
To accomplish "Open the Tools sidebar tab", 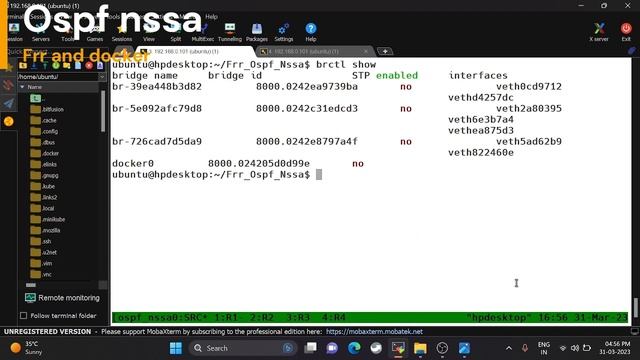I will [8, 85].
